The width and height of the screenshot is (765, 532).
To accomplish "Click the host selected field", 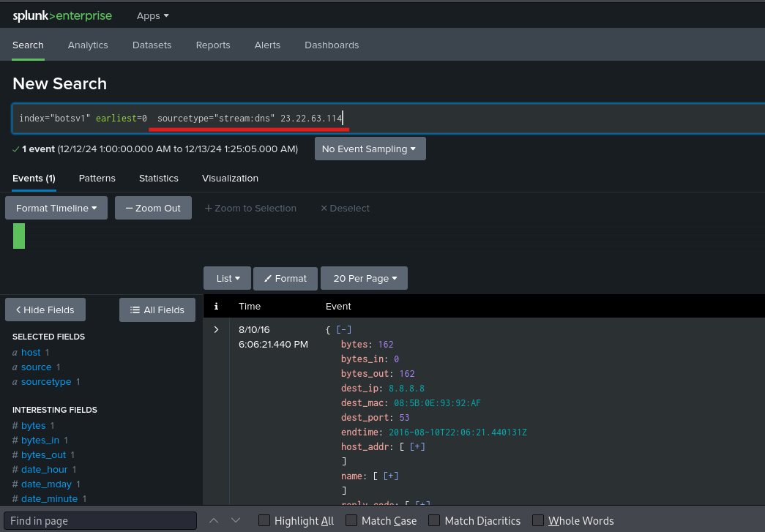I will point(31,353).
